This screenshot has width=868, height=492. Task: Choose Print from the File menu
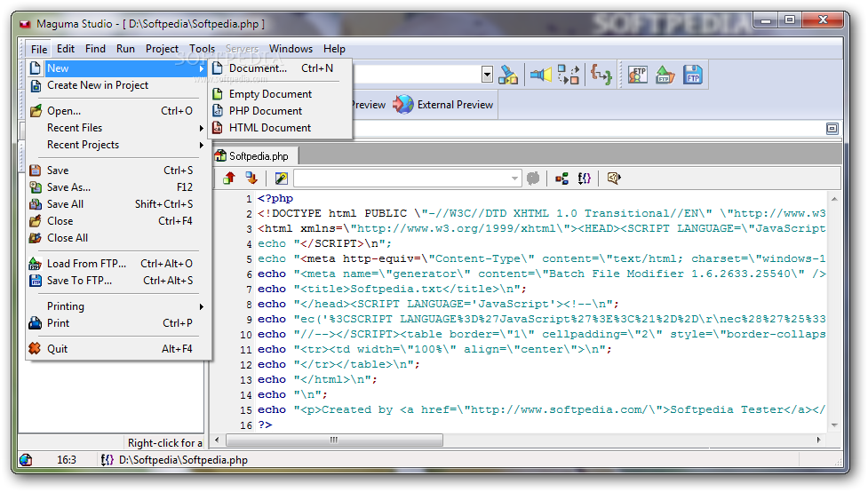click(x=118, y=323)
